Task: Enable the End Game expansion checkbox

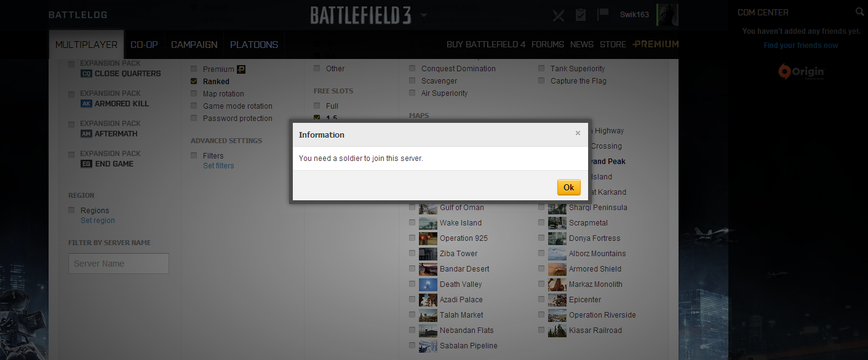Action: coord(71,154)
